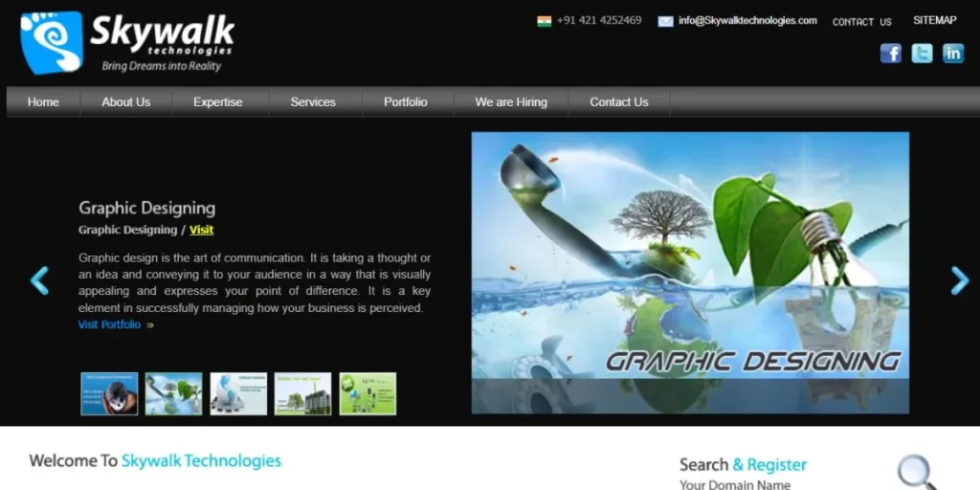Go to the Portfolio page
This screenshot has height=490, width=980.
406,102
